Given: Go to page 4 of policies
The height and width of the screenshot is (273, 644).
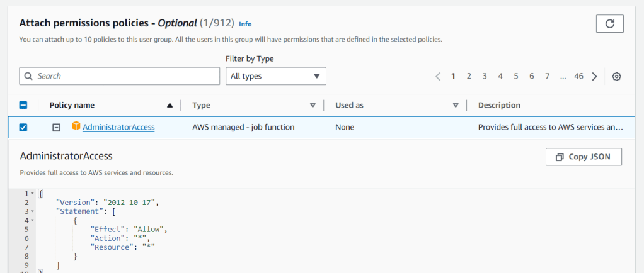Looking at the screenshot, I should [500, 76].
